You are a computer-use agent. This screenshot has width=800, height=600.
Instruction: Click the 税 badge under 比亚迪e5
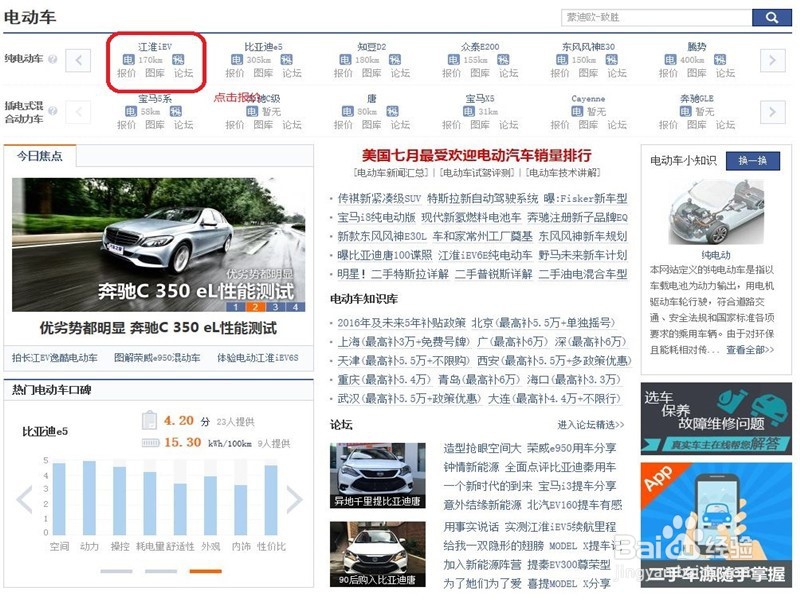286,60
